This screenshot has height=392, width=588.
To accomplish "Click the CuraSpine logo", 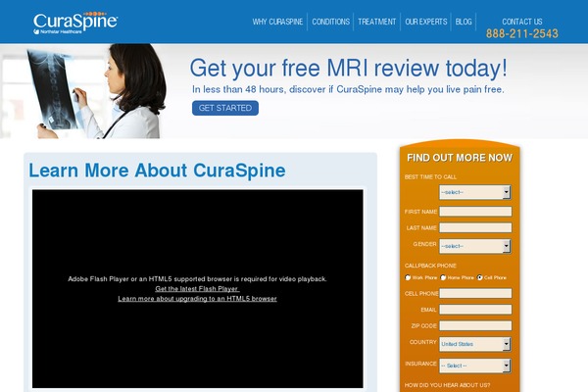I will tap(75, 23).
